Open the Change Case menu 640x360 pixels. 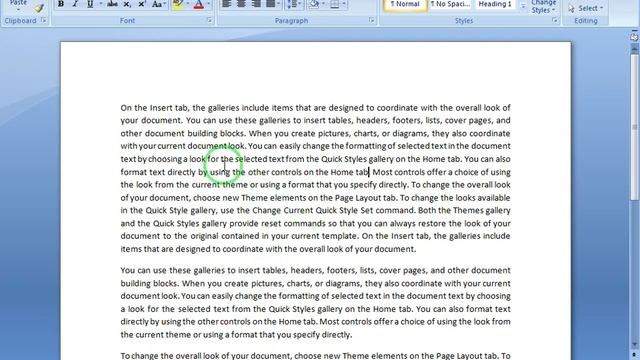(x=158, y=4)
